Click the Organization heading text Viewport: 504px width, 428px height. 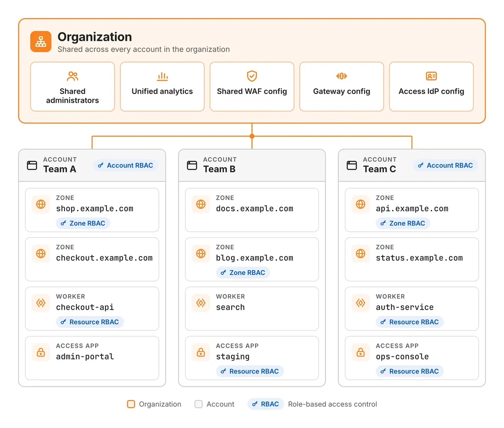tap(95, 37)
